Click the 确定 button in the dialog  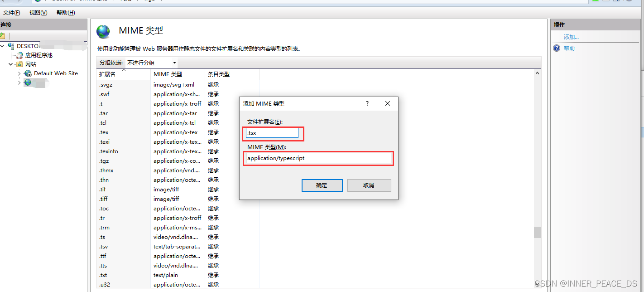tap(322, 185)
